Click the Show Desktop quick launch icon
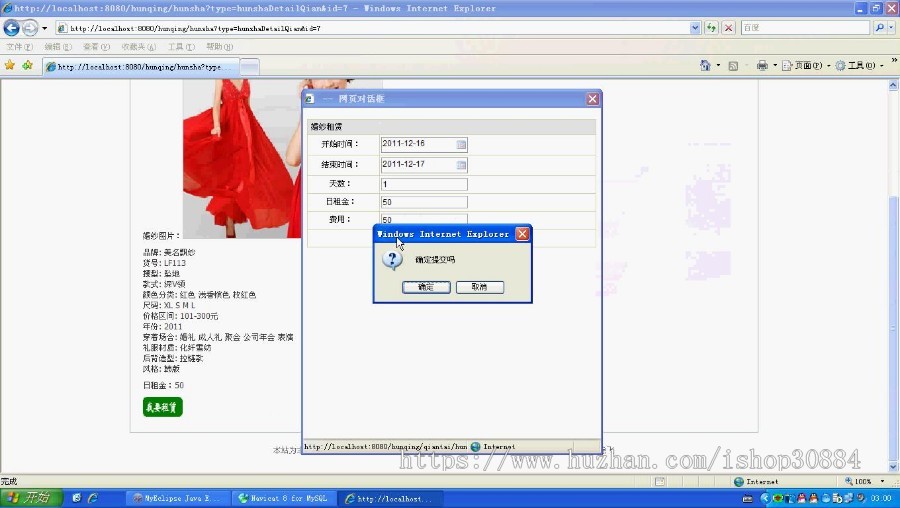Viewport: 900px width, 508px height. [76, 498]
